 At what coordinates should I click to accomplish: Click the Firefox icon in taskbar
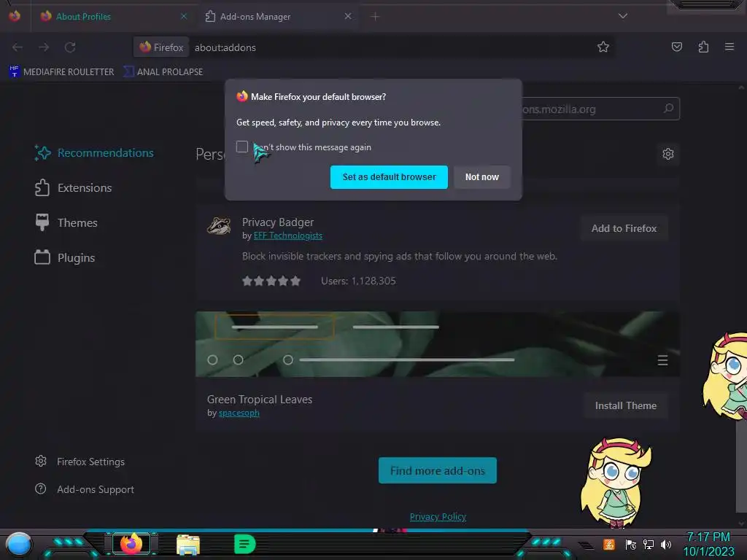tap(131, 544)
